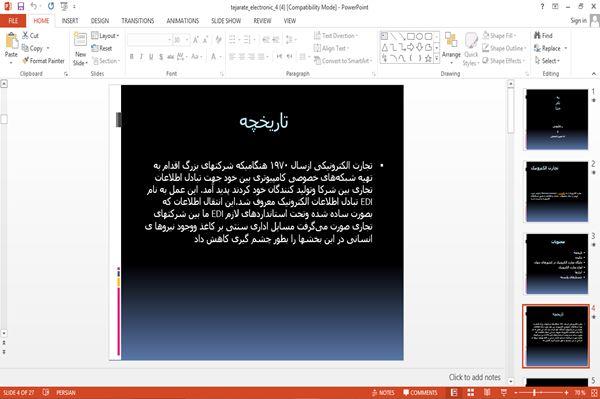Enable Normal view in the status bar
Viewport: 600px width, 399px height.
[454, 392]
